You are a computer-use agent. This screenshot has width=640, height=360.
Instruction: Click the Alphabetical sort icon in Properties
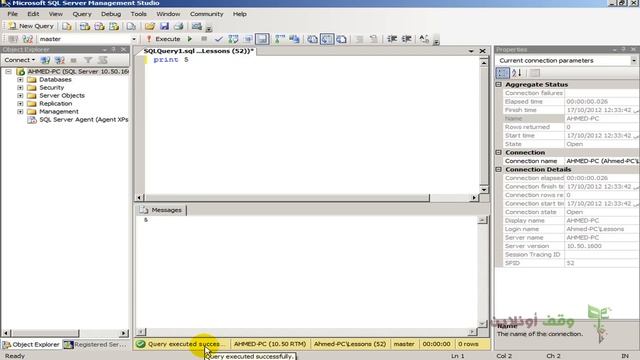coord(517,73)
